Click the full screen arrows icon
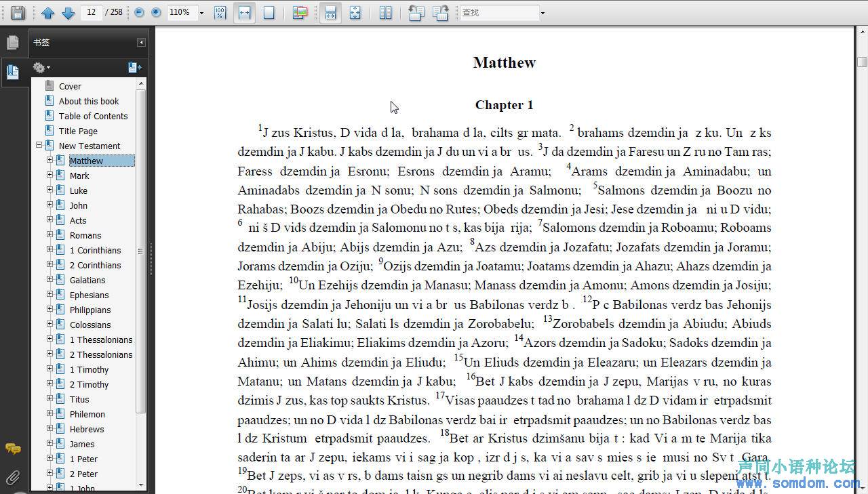This screenshot has height=494, width=868. click(355, 12)
